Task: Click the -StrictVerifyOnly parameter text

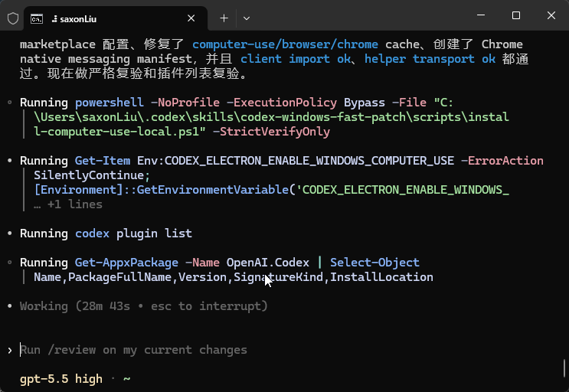Action: pos(271,132)
